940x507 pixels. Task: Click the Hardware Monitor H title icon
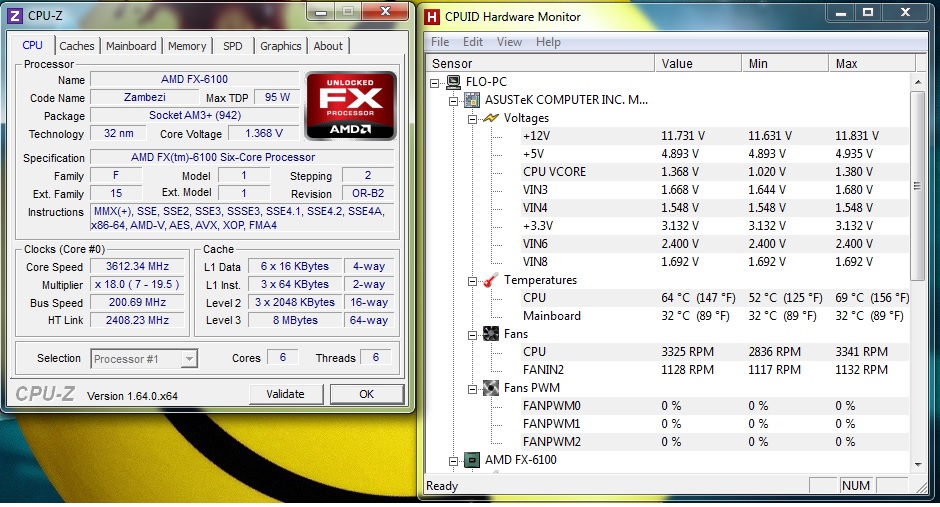coord(432,17)
